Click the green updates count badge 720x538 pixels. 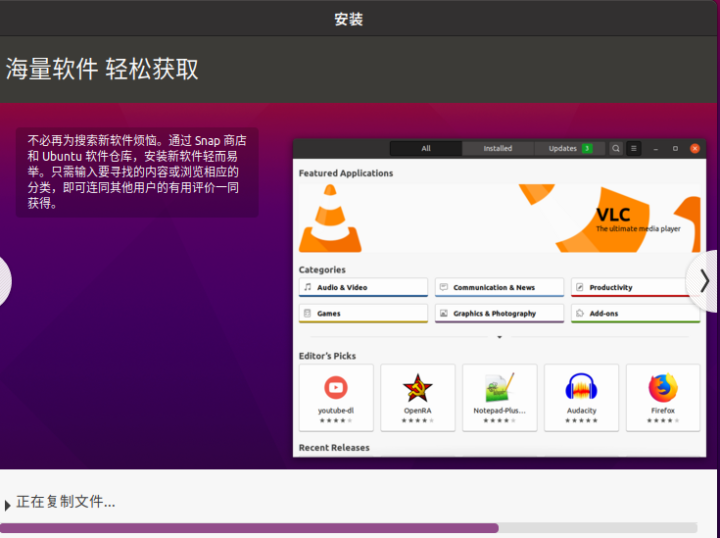(587, 148)
